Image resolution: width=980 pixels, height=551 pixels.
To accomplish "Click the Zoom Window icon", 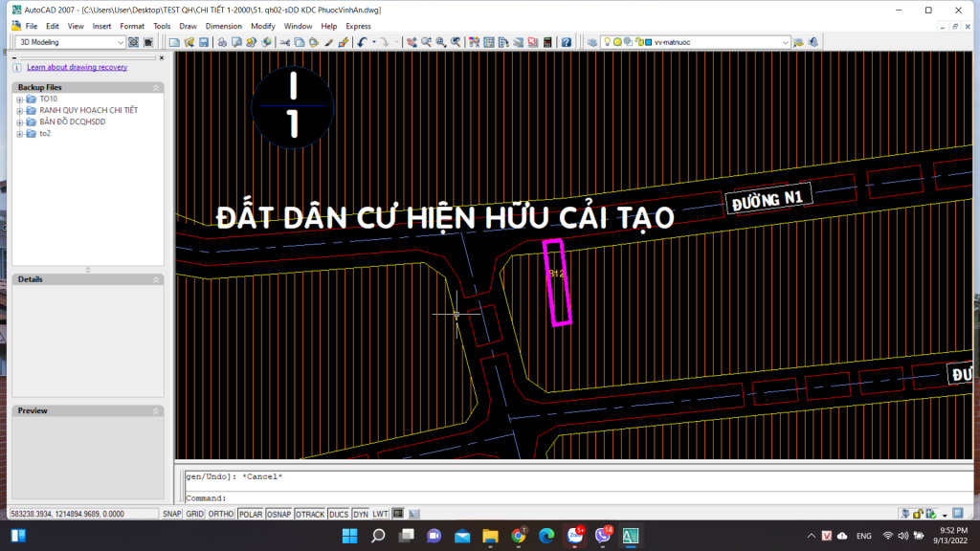I will [x=441, y=42].
